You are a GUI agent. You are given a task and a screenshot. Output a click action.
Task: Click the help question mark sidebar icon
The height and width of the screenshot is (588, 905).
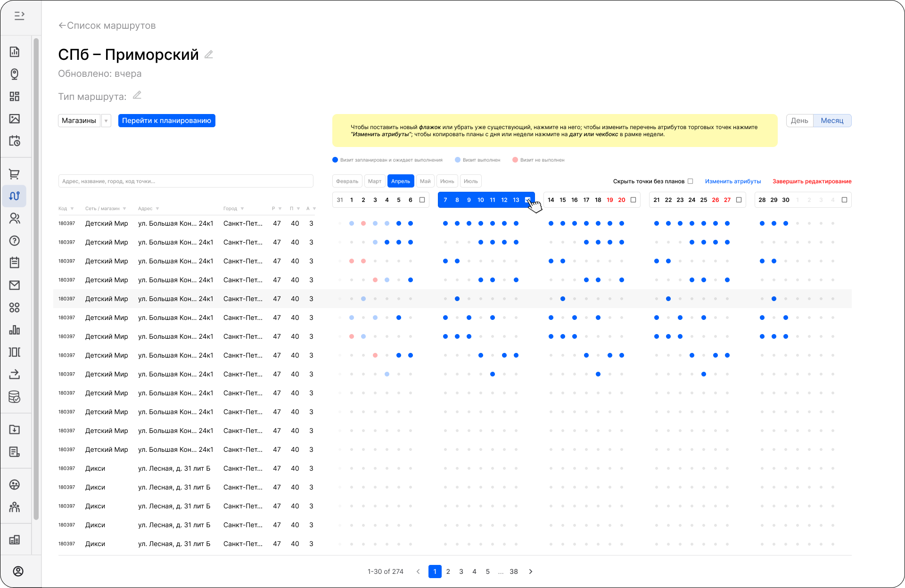(x=14, y=241)
